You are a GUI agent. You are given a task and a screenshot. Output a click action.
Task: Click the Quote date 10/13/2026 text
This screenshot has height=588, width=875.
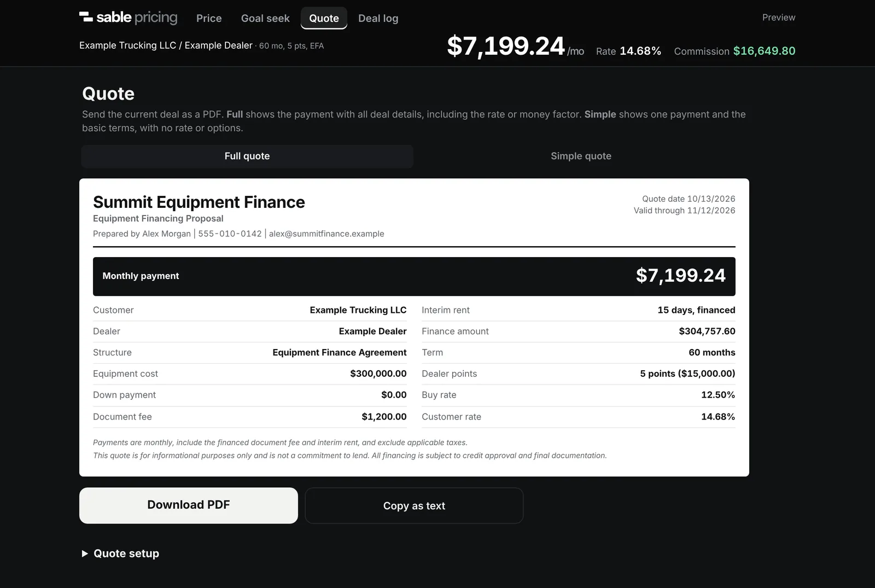(689, 199)
